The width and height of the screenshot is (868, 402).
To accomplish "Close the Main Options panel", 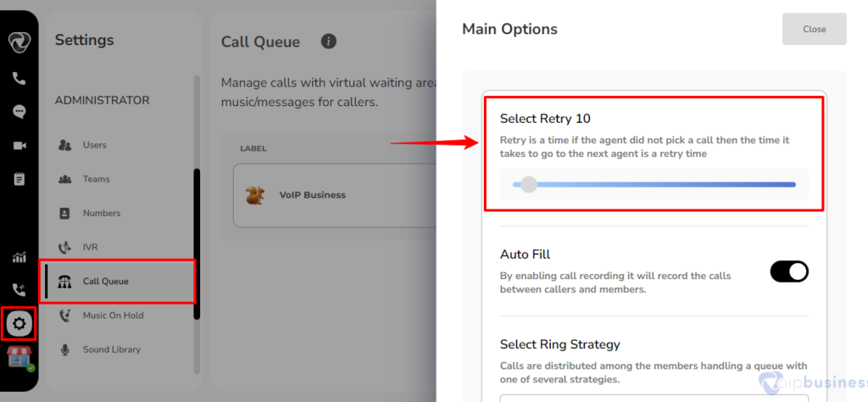I will (x=815, y=29).
